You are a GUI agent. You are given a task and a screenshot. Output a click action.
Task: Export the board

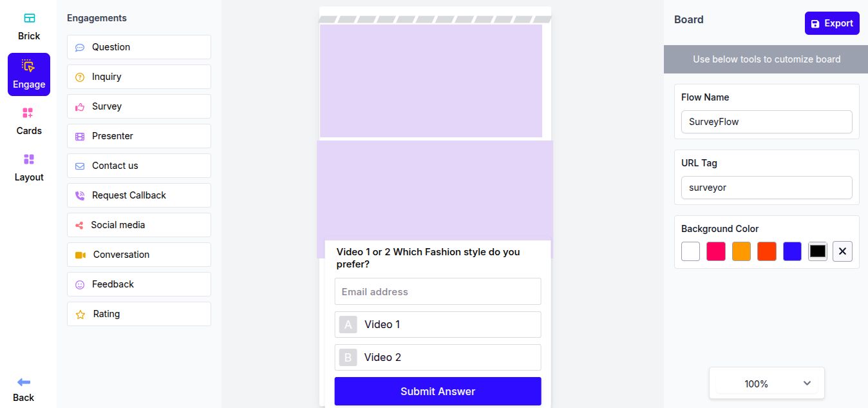click(832, 23)
